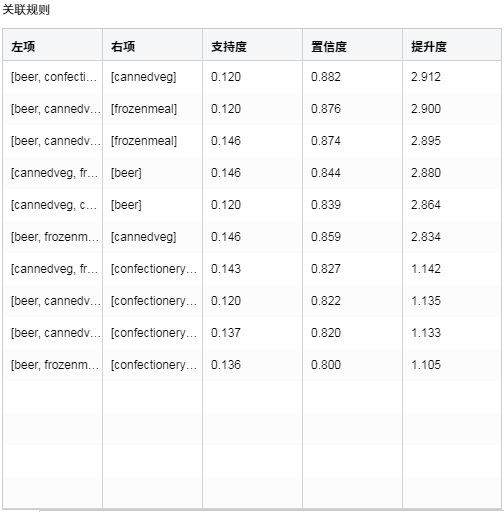
Task: Click the [frozenmeal] cell with confidence 0.874
Action: pyautogui.click(x=144, y=141)
